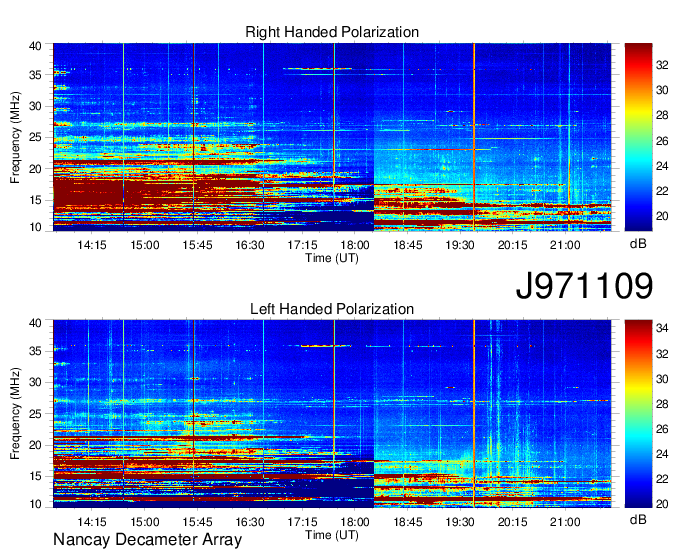Viewport: 680px width, 552px height.
Task: Click the 14:15 time tick on the right-handed plot
Action: coord(92,245)
